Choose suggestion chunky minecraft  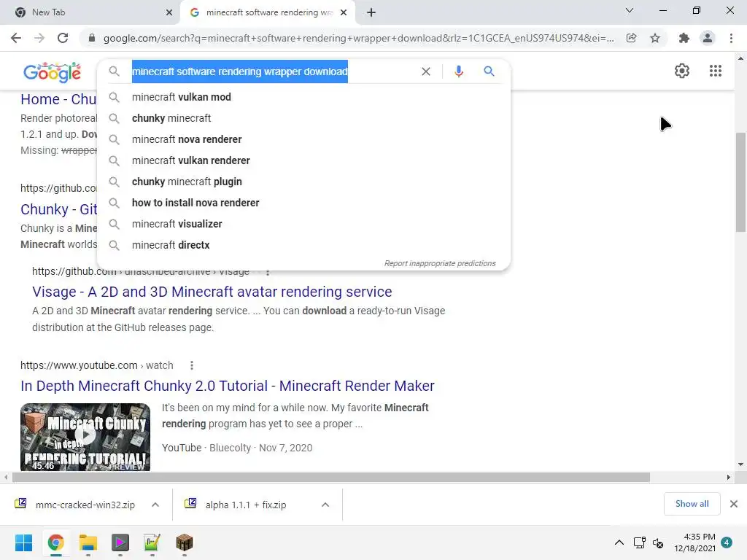point(303,118)
